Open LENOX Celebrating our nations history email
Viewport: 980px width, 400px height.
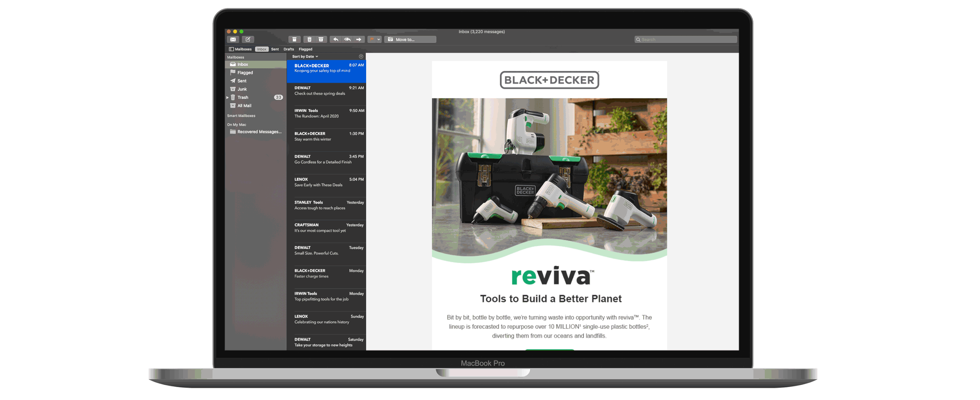326,323
